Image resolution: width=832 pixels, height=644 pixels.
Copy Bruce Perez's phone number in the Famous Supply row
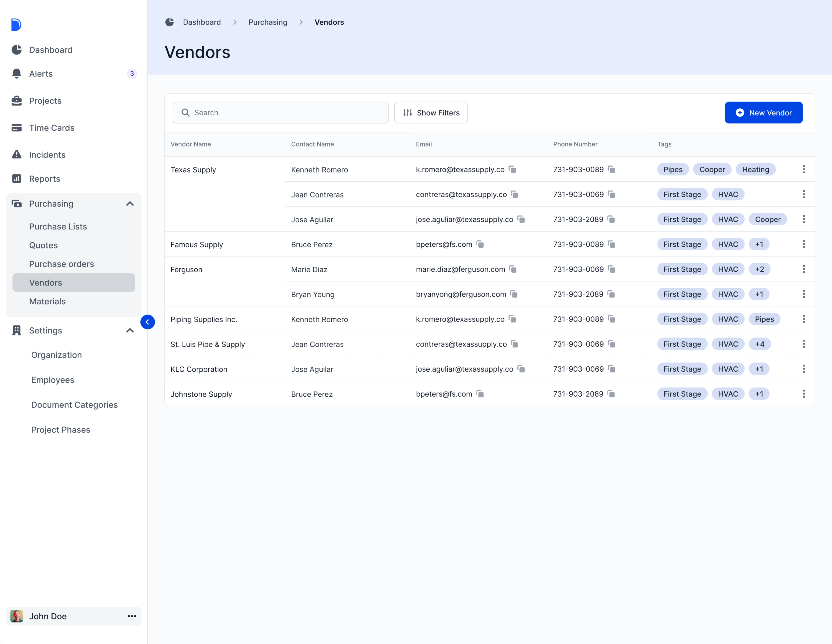tap(611, 244)
